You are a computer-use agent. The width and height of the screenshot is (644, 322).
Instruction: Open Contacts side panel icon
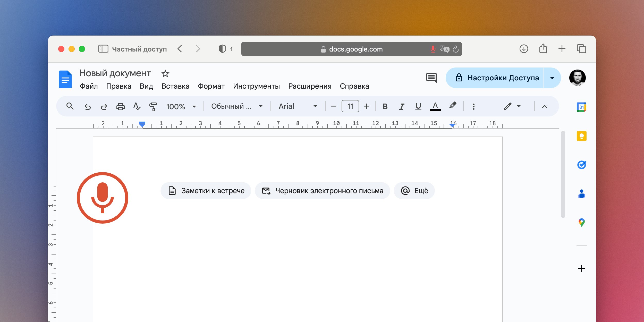point(581,194)
